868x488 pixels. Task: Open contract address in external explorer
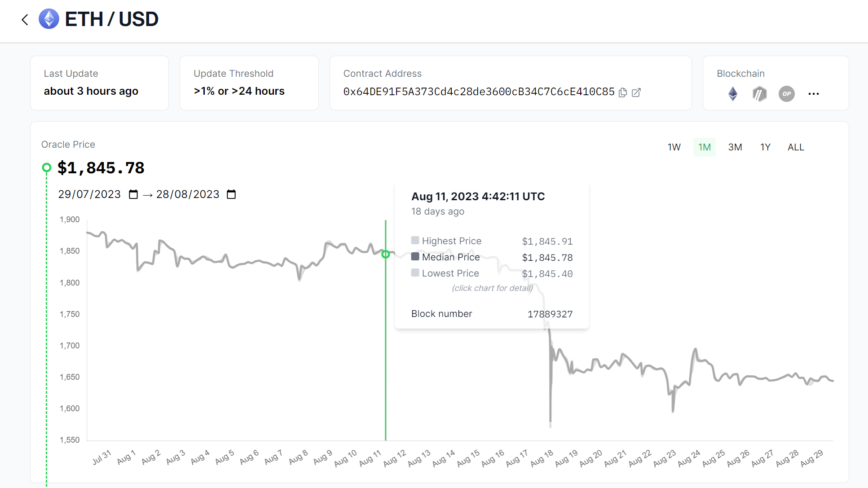point(636,92)
